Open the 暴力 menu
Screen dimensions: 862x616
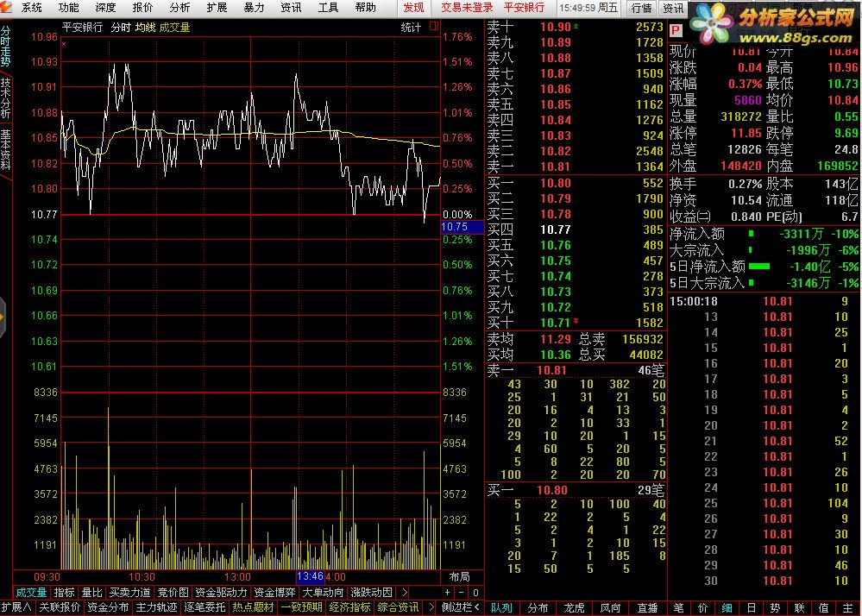tap(254, 7)
